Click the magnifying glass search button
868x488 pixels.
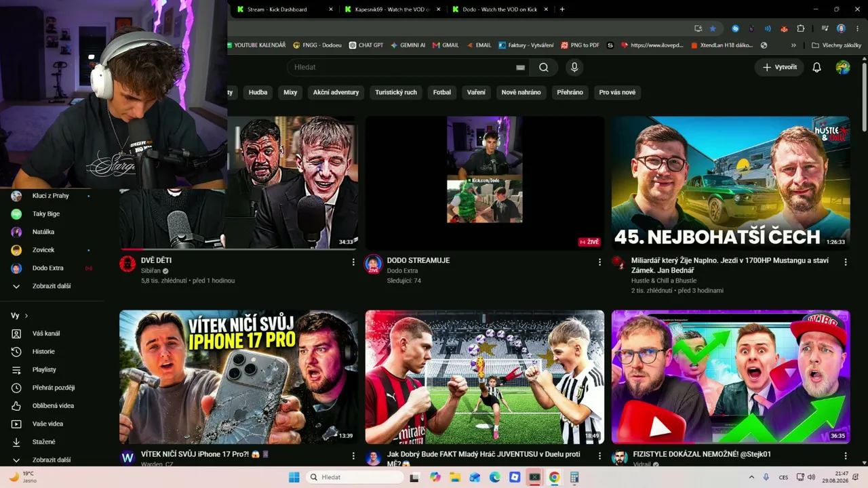[x=544, y=67]
